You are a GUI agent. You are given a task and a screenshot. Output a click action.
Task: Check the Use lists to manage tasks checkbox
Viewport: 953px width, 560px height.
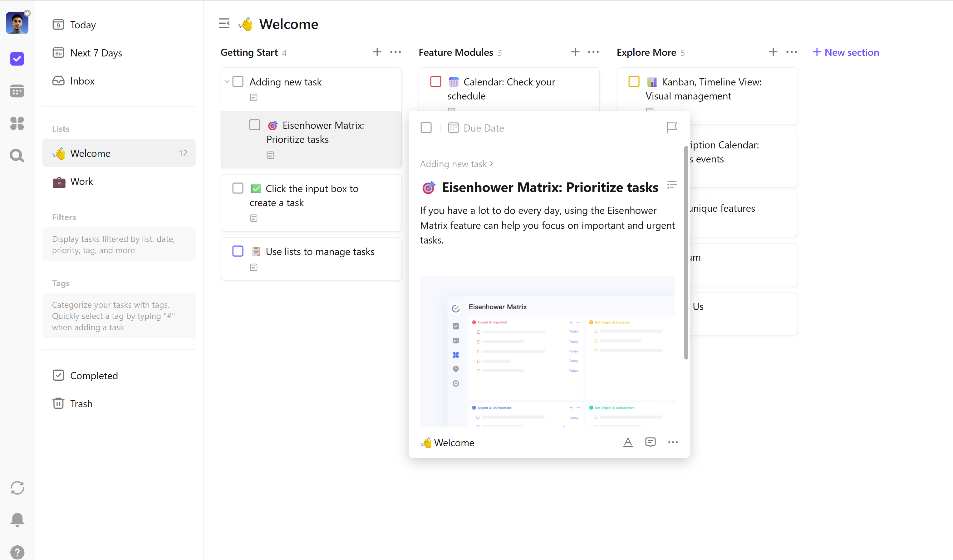pos(238,251)
